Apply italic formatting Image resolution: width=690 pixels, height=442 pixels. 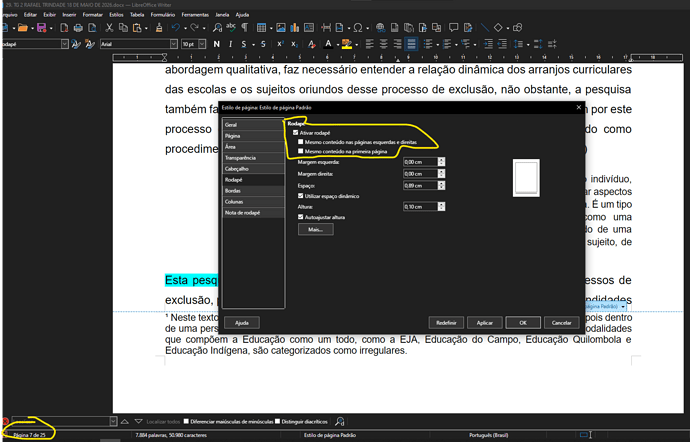click(230, 44)
